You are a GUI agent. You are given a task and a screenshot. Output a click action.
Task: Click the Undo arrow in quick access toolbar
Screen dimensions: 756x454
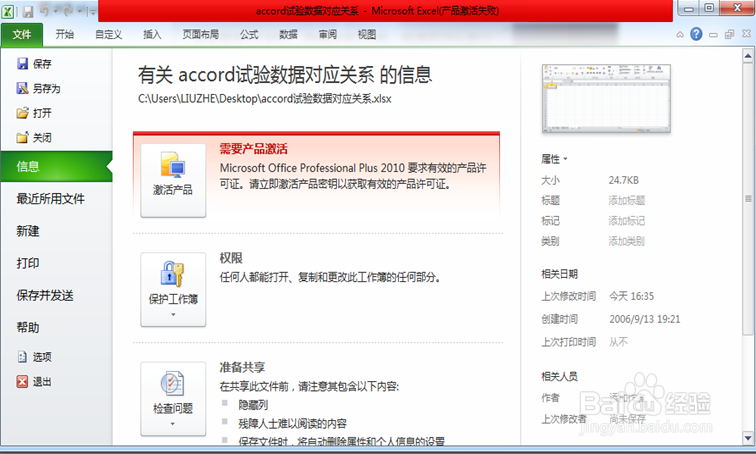(x=44, y=11)
